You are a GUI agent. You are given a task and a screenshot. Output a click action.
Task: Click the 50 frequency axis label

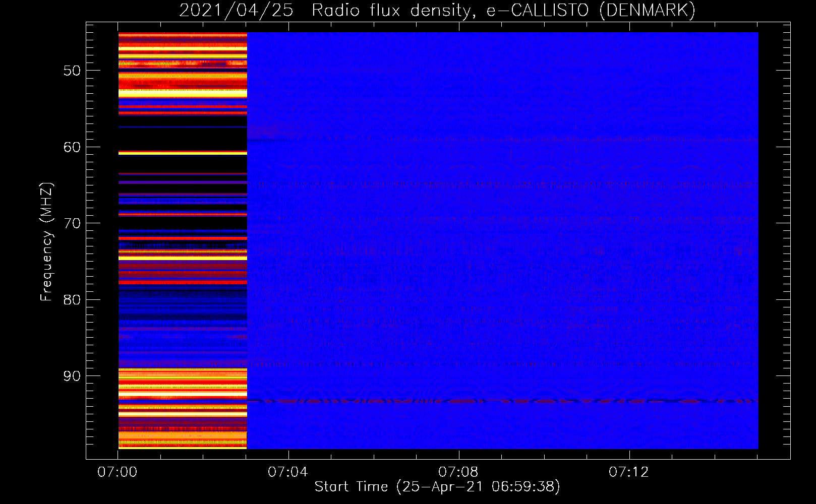(72, 71)
